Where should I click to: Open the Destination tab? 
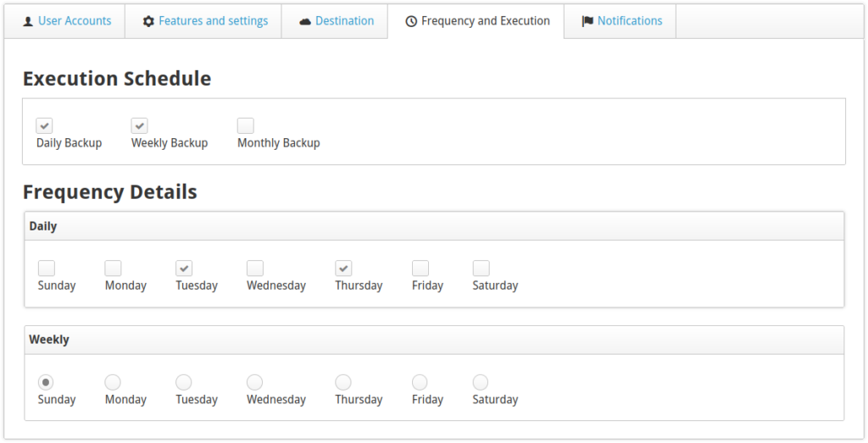(x=344, y=21)
